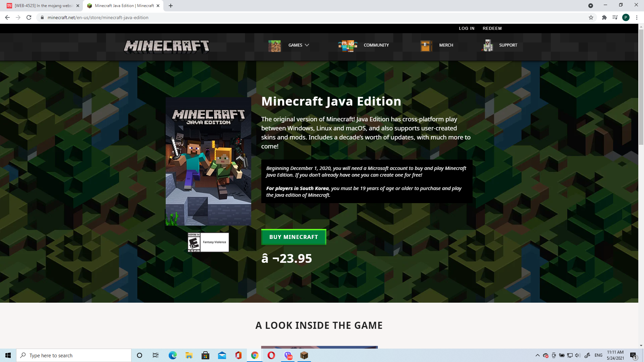
Task: Click the Community characters icon
Action: tap(347, 46)
